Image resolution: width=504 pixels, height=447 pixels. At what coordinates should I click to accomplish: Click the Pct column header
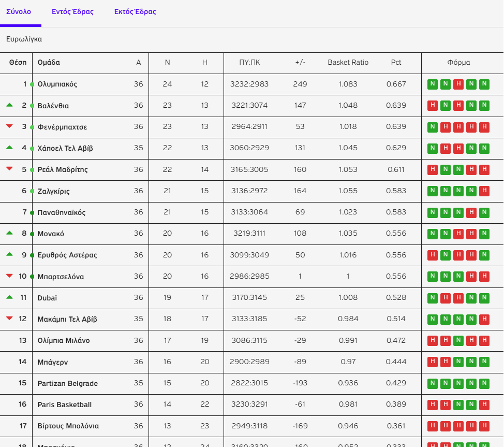point(396,63)
